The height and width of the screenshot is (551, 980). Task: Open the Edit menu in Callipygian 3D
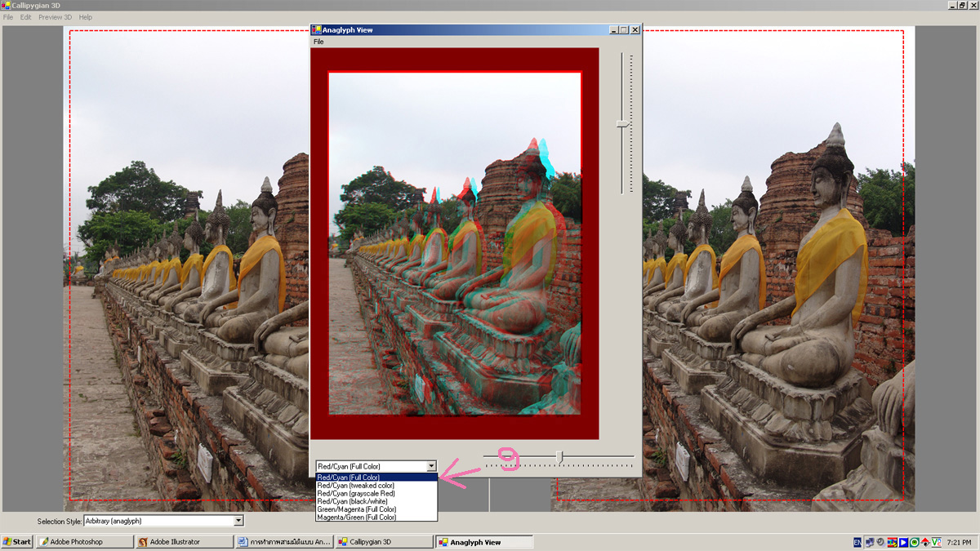(x=26, y=17)
